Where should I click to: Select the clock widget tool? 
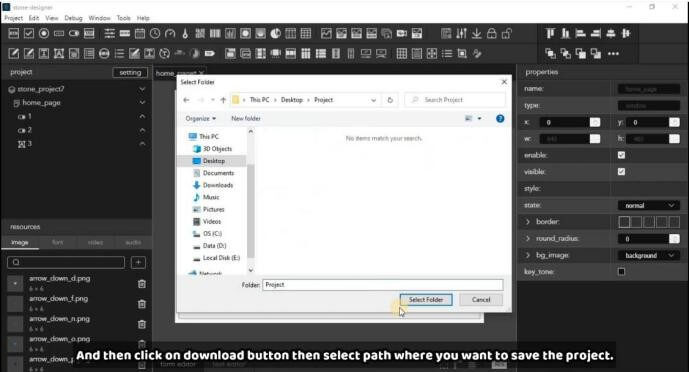pos(155,33)
